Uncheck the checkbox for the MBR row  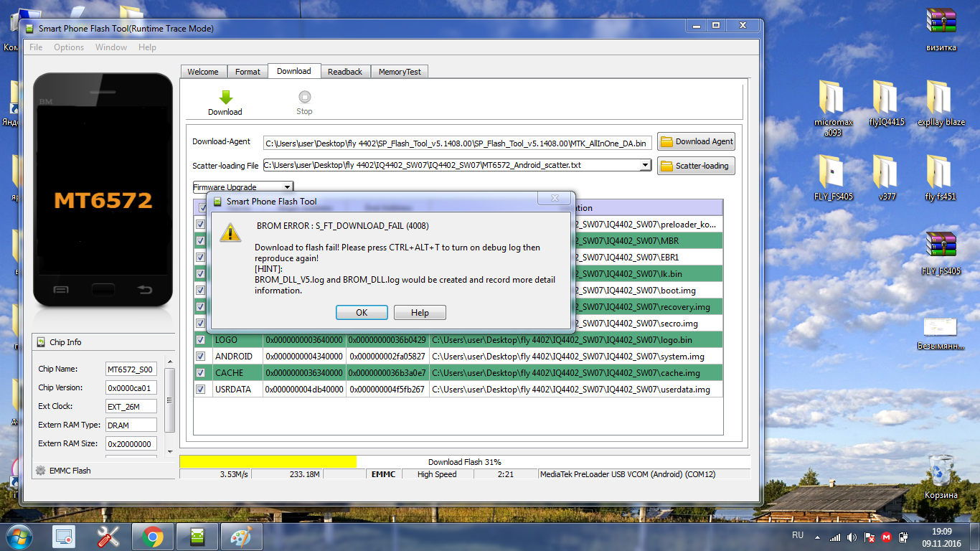(200, 240)
